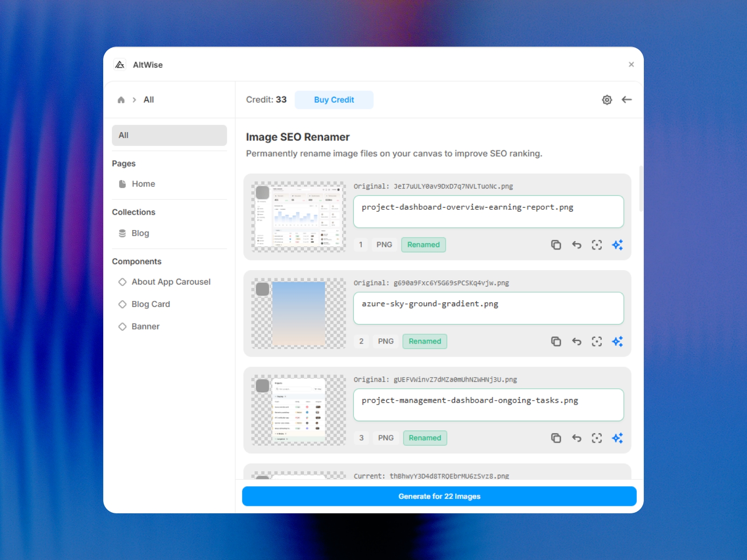Viewport: 747px width, 560px height.
Task: Select the Blog collection in the sidebar
Action: [x=140, y=233]
